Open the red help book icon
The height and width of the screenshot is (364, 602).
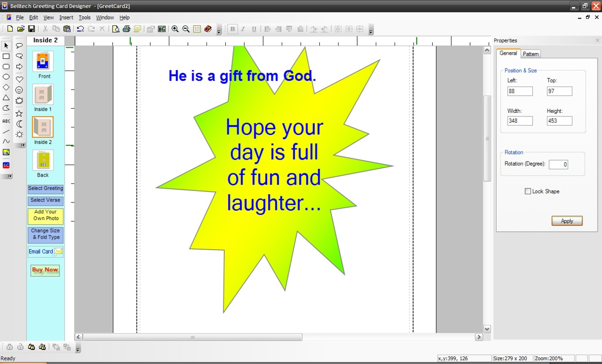tap(208, 29)
